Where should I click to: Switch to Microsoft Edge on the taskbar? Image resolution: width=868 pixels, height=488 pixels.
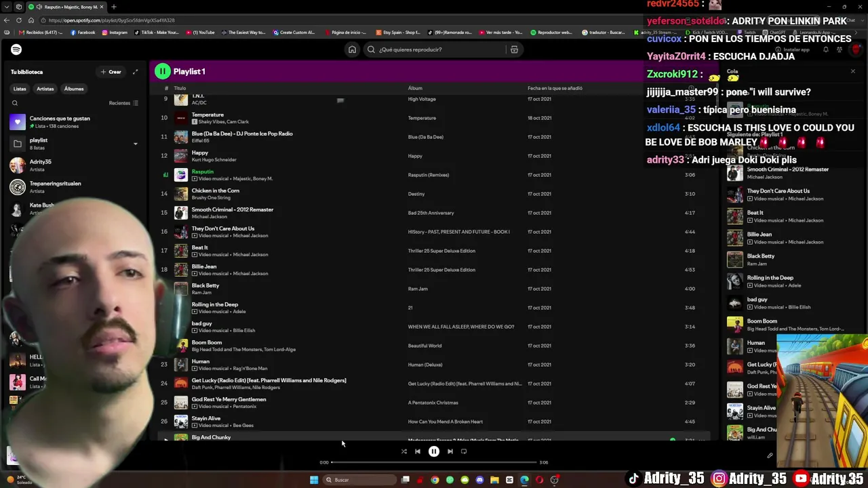524,480
